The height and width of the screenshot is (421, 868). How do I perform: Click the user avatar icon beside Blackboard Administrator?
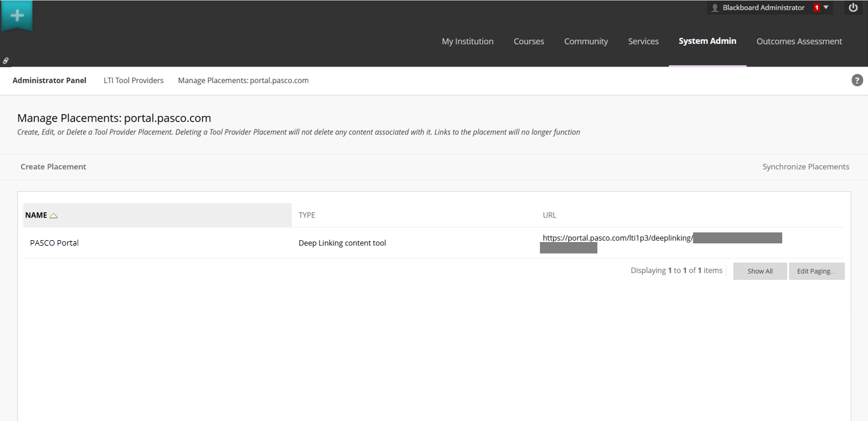tap(715, 8)
